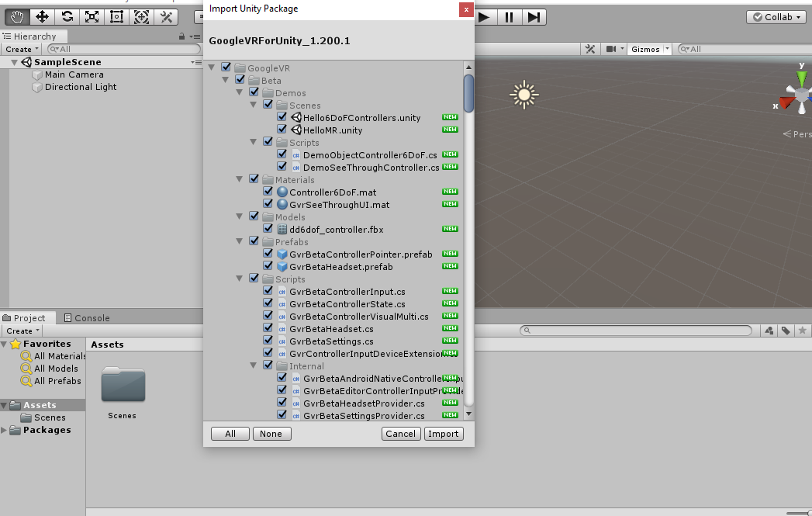Image resolution: width=812 pixels, height=516 pixels.
Task: Uncheck GvrBetaHeadset.prefab checkbox
Action: point(268,266)
